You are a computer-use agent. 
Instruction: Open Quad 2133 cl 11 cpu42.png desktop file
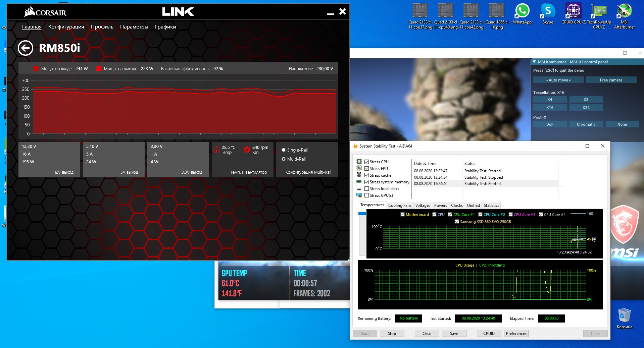(x=471, y=16)
